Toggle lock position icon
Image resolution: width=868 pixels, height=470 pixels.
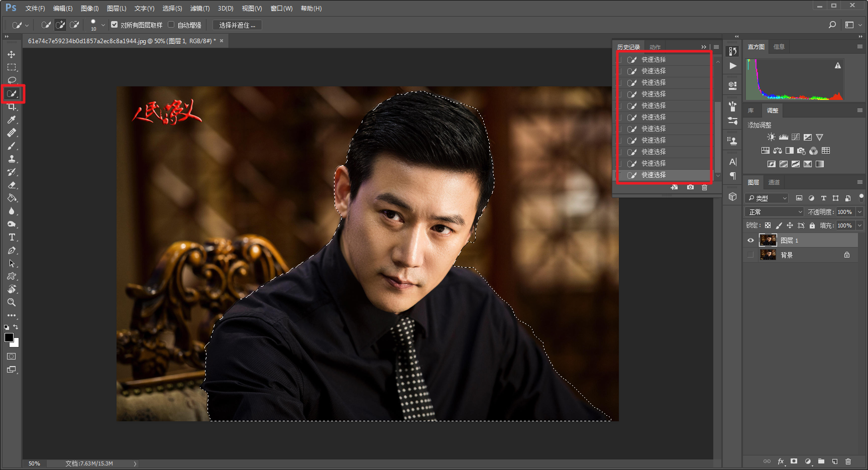[790, 225]
